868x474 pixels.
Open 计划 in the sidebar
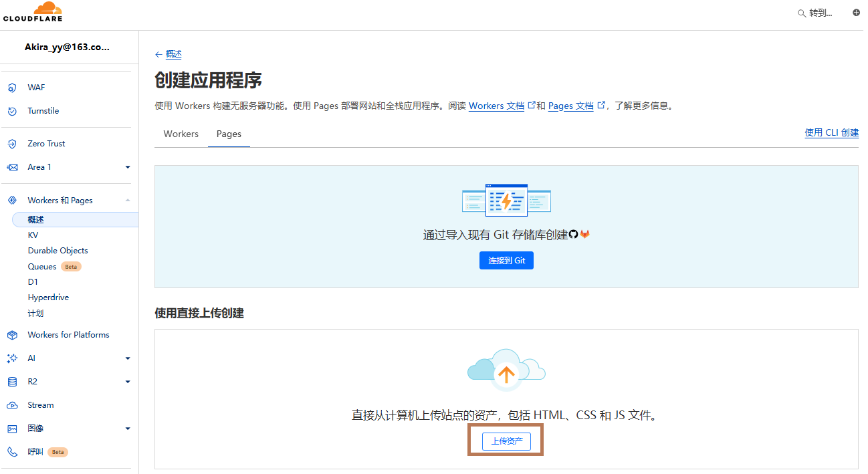(x=35, y=314)
